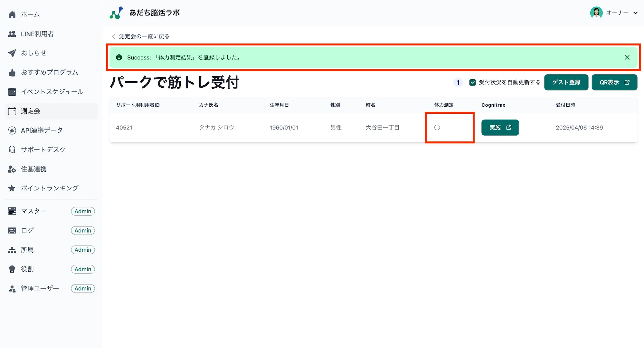
Task: Click the API連携データ icon
Action: (x=12, y=130)
